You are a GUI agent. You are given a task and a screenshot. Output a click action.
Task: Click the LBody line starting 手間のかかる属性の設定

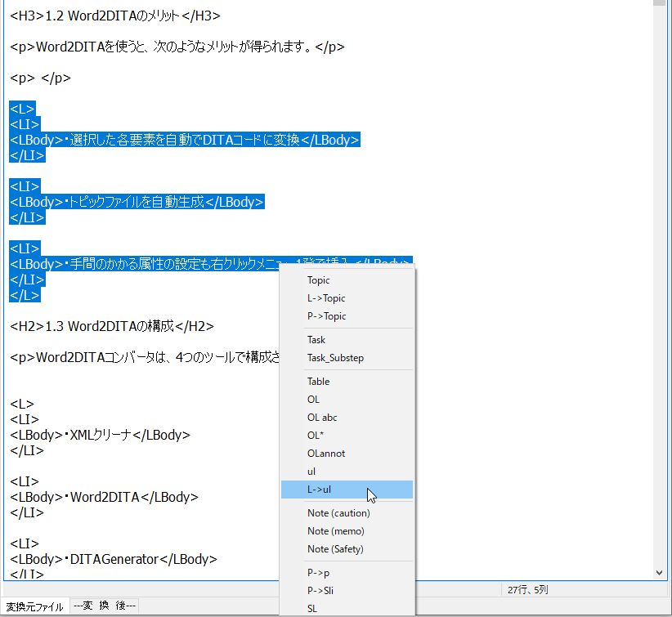144,264
